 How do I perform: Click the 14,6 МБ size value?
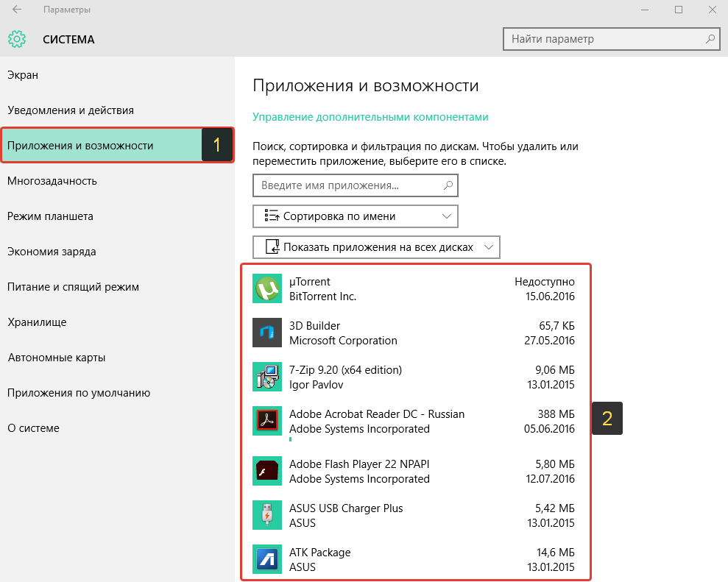pyautogui.click(x=555, y=553)
